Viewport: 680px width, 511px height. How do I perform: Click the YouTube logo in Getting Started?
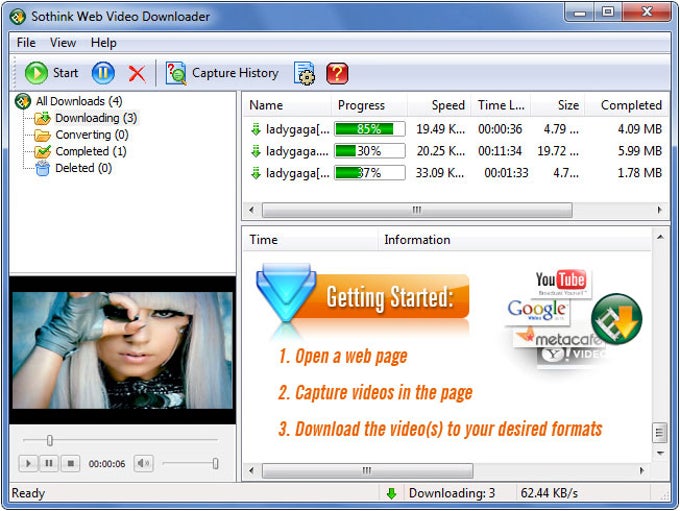coord(560,281)
